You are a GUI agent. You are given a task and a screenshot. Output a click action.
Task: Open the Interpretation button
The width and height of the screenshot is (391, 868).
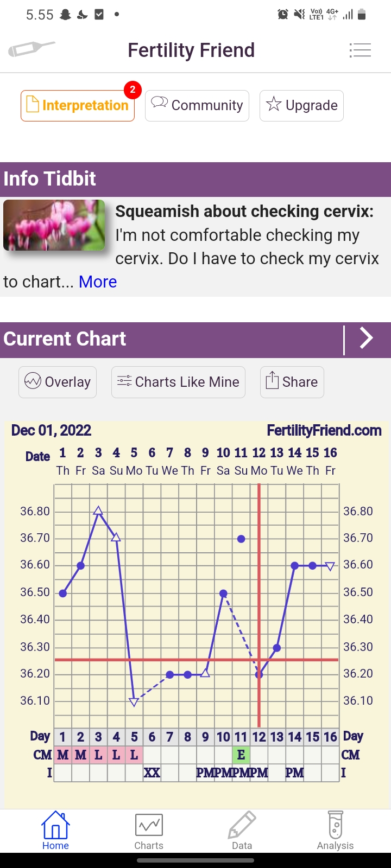click(78, 105)
